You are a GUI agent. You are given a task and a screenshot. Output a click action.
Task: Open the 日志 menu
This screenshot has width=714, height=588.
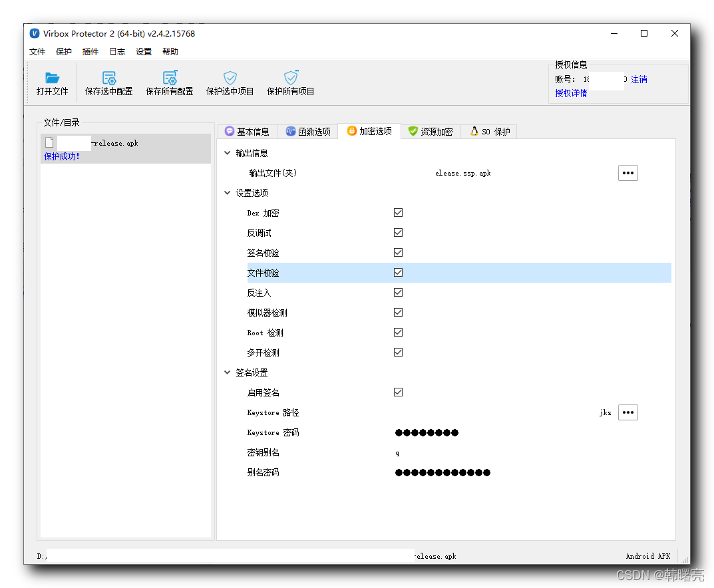coord(117,51)
